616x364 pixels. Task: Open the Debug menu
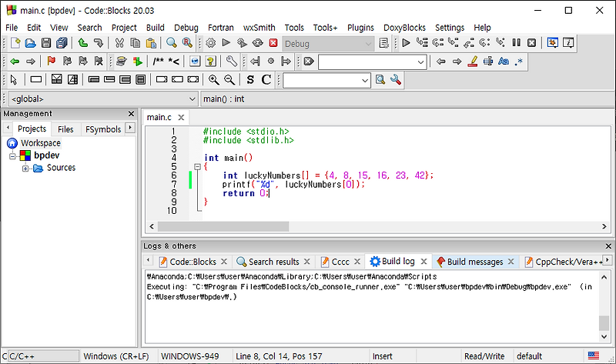186,28
